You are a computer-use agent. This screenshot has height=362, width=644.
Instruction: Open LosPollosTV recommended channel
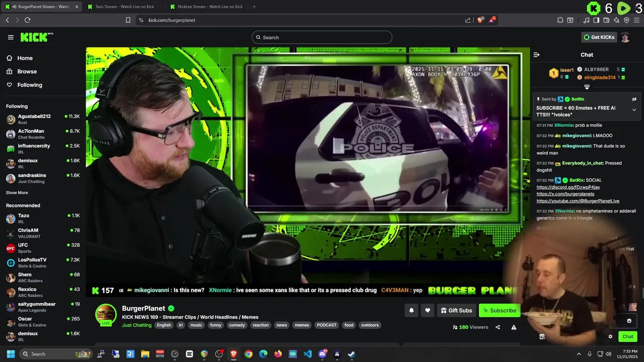(43, 262)
